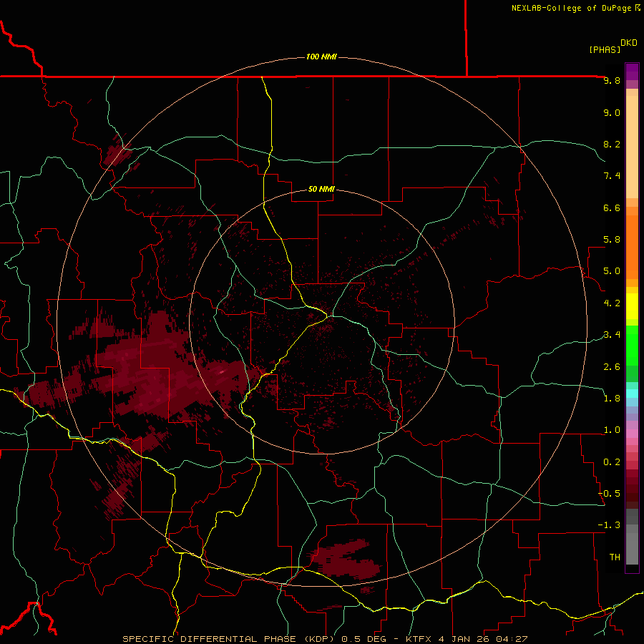Click the -1.3 legend value

point(609,525)
